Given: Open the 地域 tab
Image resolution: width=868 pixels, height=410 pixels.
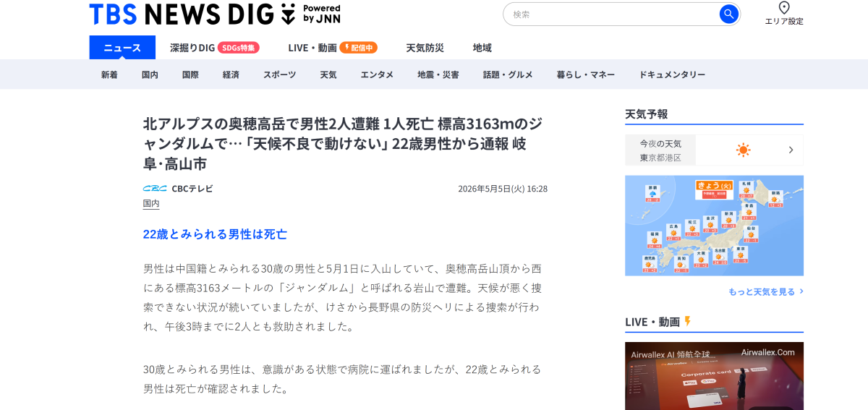Looking at the screenshot, I should [482, 48].
